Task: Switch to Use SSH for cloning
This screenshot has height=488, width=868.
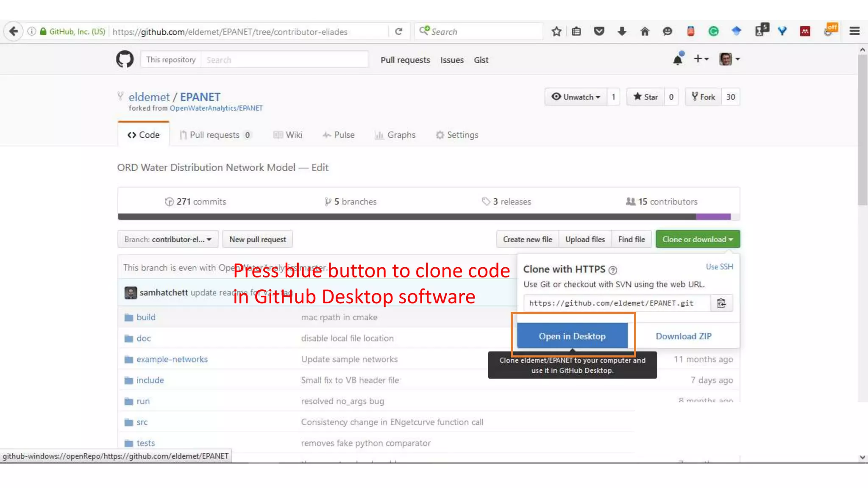Action: pos(719,266)
